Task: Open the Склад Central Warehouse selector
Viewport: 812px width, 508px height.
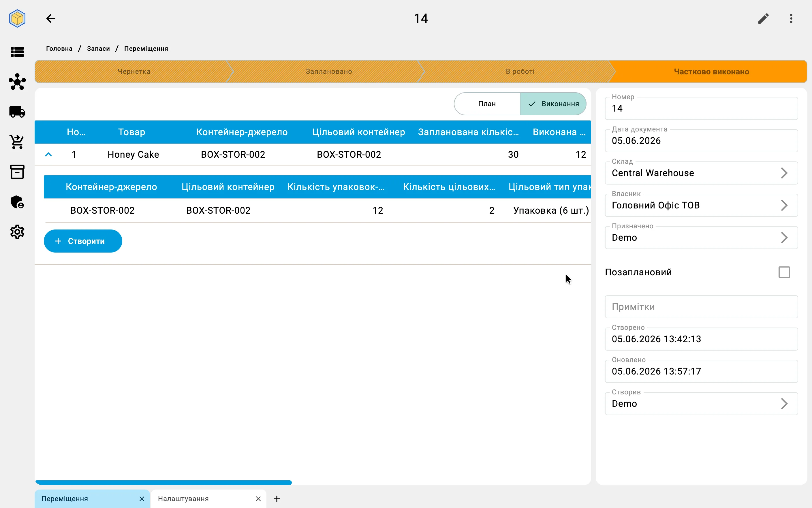Action: point(701,173)
